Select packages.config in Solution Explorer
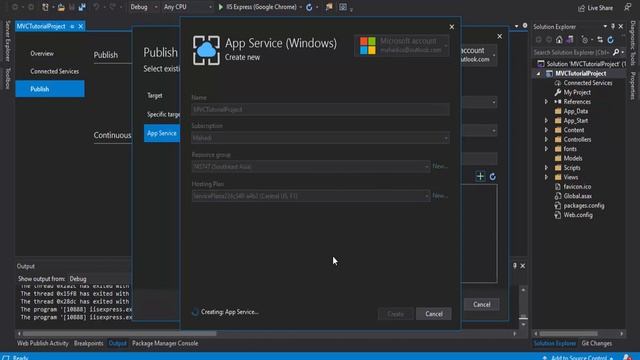Screen dimensions: 640x360 pyautogui.click(x=584, y=205)
